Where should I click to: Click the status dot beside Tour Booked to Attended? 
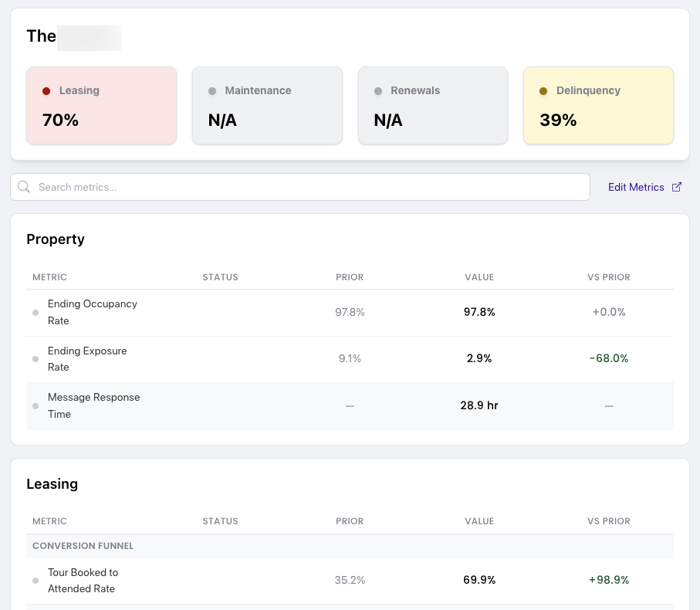[36, 581]
